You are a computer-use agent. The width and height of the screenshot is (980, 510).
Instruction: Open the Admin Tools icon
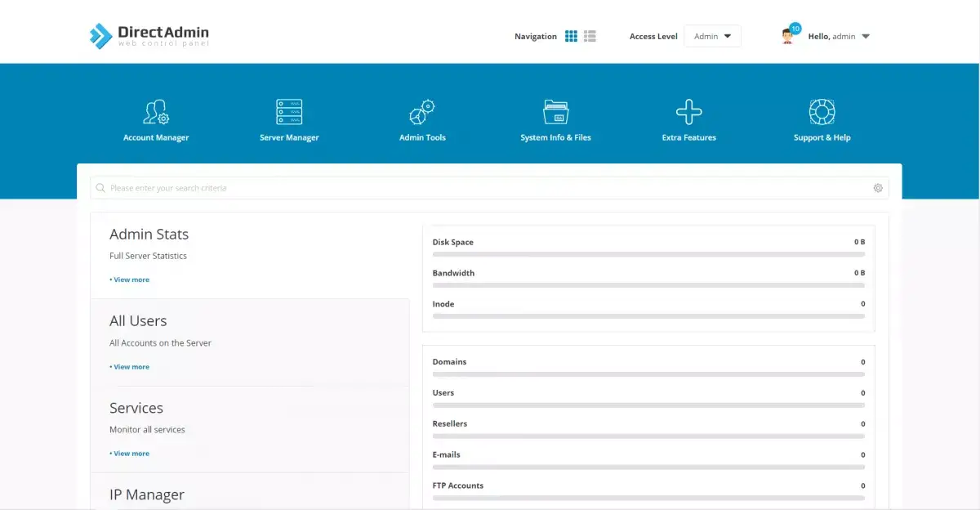coord(422,111)
